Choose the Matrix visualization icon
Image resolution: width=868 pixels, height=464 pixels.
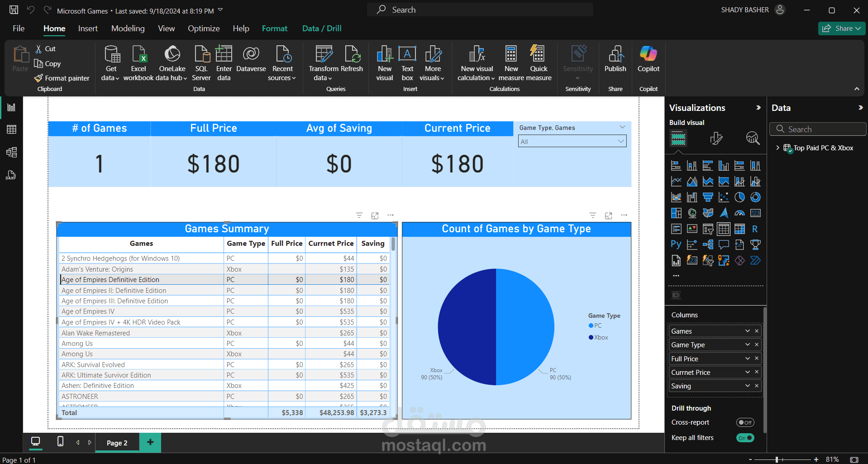point(739,229)
